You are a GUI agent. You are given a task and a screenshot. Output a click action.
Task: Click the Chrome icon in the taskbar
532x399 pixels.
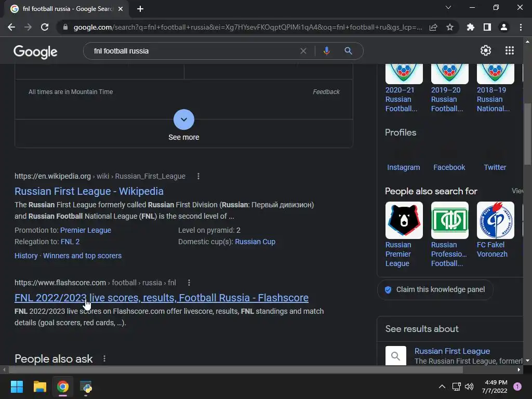(63, 387)
